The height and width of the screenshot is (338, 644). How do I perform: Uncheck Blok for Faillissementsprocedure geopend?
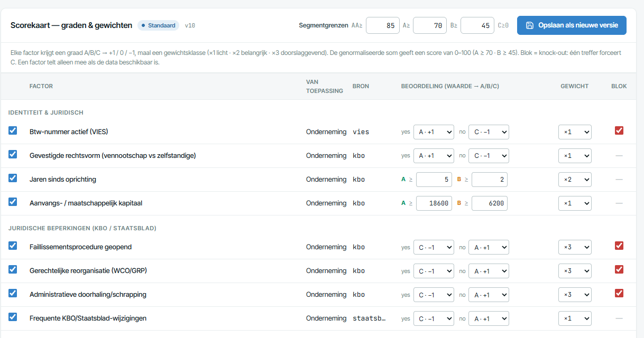click(619, 246)
